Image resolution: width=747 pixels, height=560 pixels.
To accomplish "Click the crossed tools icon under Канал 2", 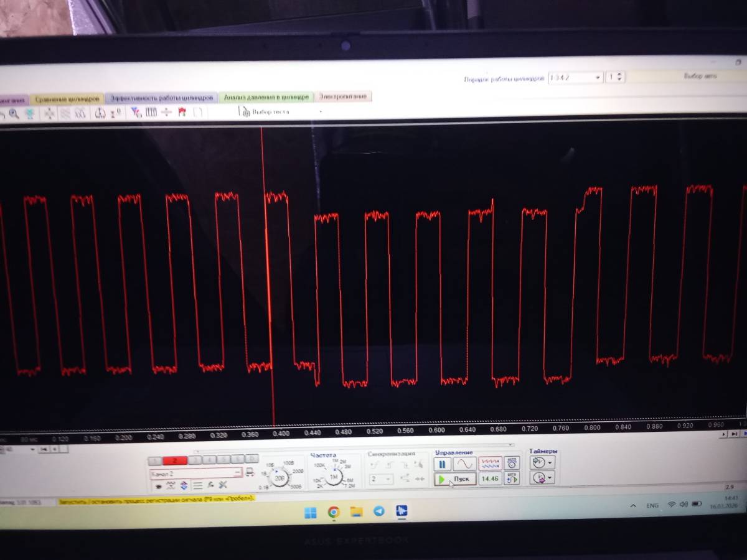I will [x=222, y=485].
